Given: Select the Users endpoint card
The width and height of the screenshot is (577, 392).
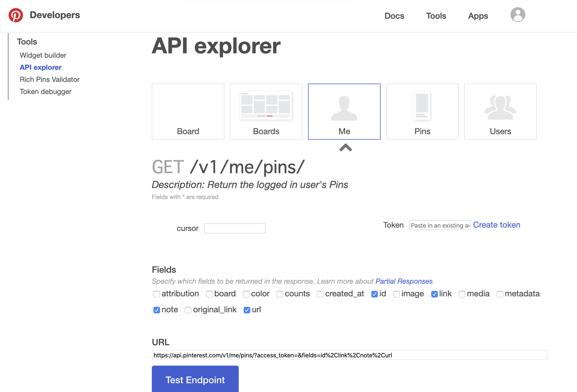Looking at the screenshot, I should 500,112.
